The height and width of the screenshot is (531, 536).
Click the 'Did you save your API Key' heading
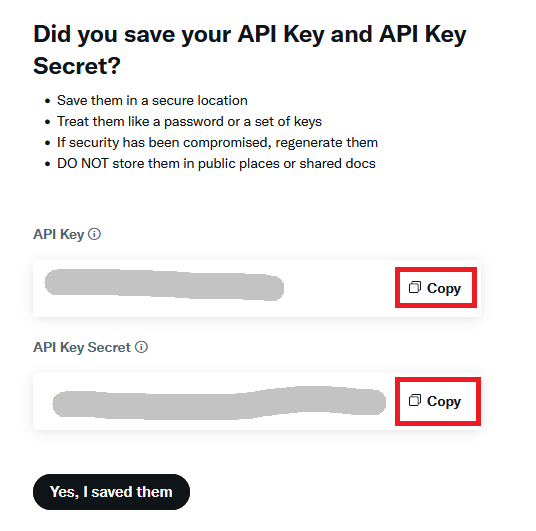tap(250, 50)
